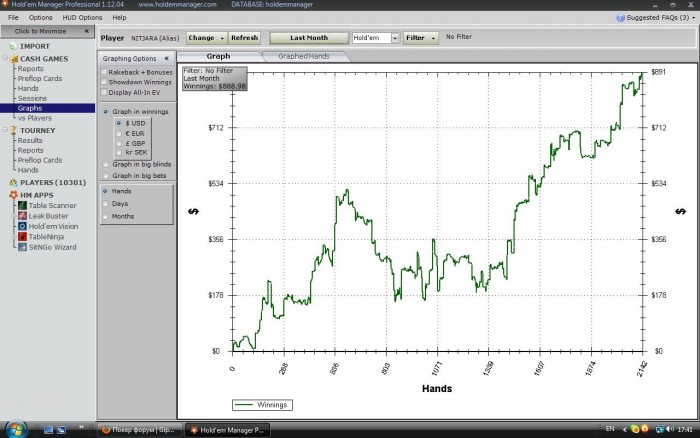Viewport: 700px width, 438px height.
Task: Open TableNinja app icon
Action: pyautogui.click(x=22, y=237)
